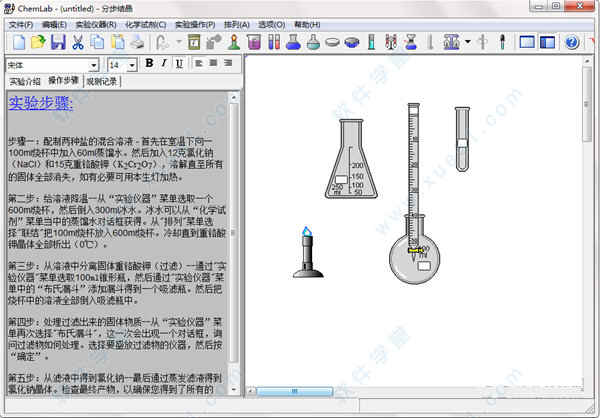Add a balance from toolbar
600x418 pixels.
(452, 42)
